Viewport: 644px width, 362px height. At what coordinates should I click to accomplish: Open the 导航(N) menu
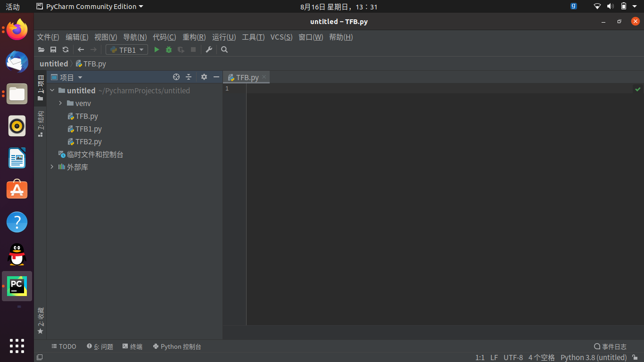135,37
